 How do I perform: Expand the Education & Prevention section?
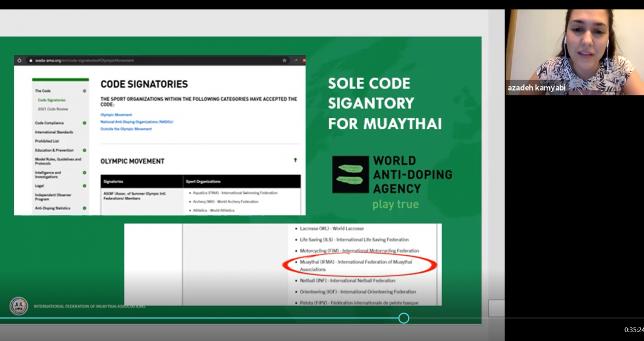84,150
